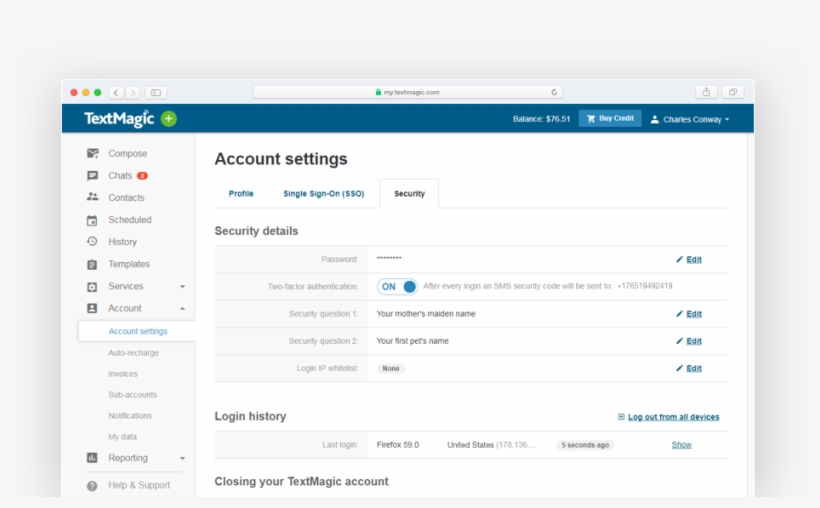Screen dimensions: 820x508
Task: Click the Edit link for Security question 2
Action: pyautogui.click(x=694, y=341)
